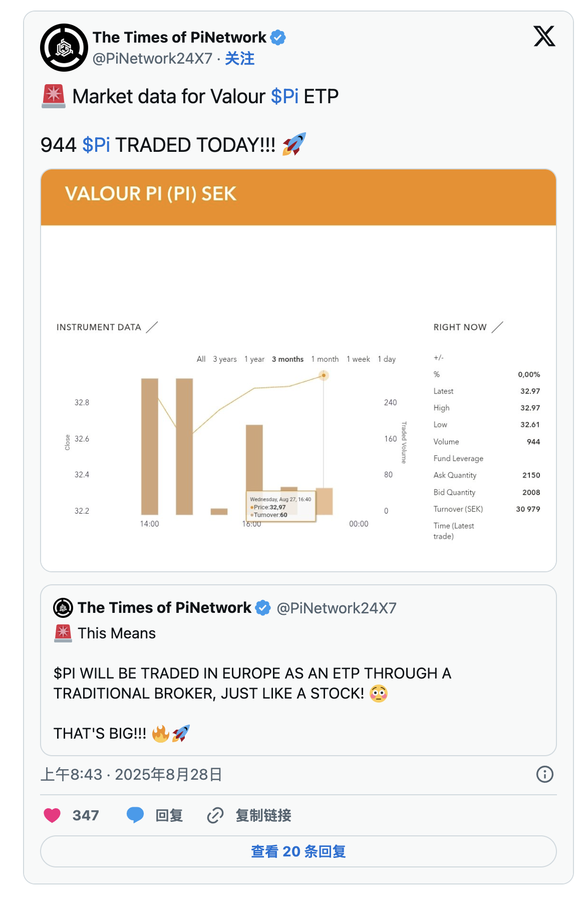The width and height of the screenshot is (588, 898).
Task: Click the quoted tweet's small avatar
Action: point(63,608)
